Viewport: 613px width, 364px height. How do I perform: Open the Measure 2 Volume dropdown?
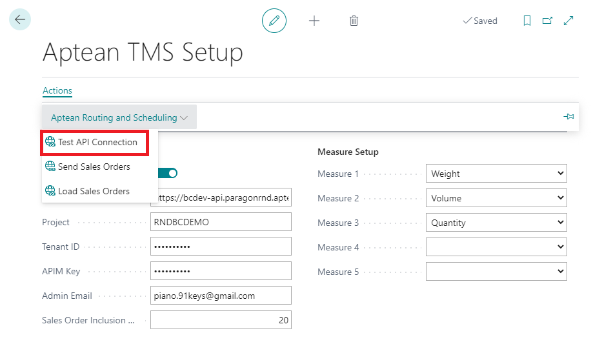[x=496, y=198]
